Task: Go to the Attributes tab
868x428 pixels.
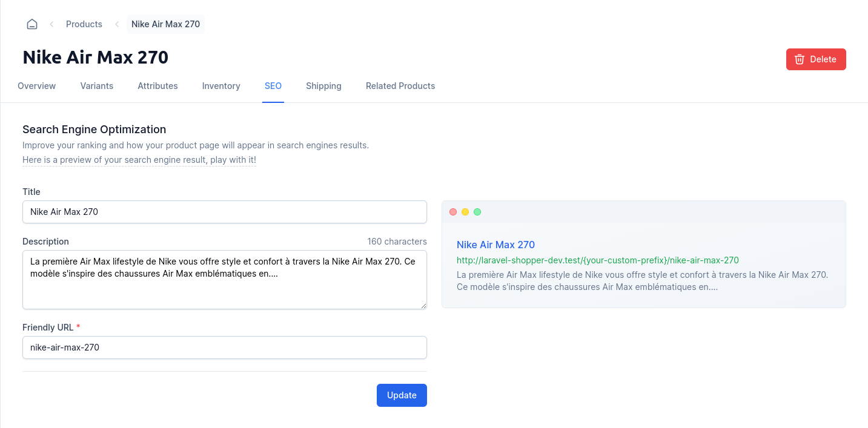Action: [157, 86]
